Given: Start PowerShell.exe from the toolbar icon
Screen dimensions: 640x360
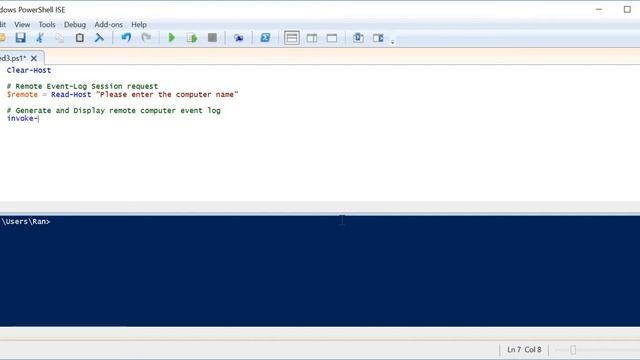Looking at the screenshot, I should (265, 38).
